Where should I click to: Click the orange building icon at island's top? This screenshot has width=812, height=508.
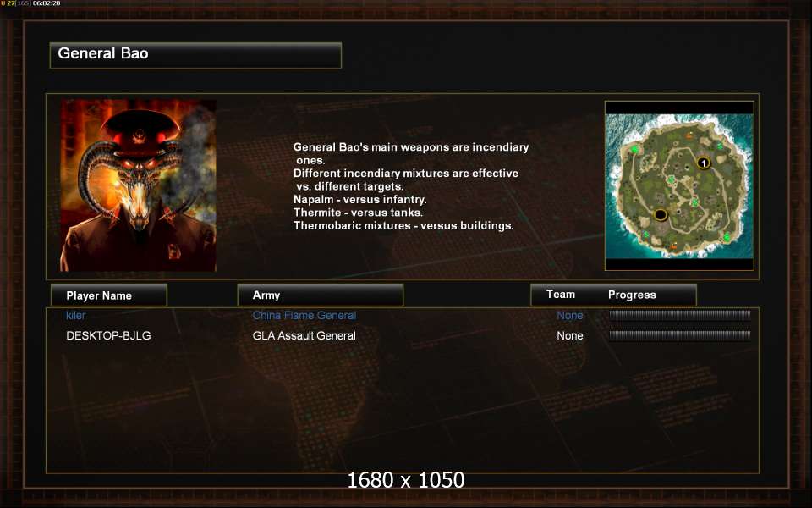click(689, 135)
